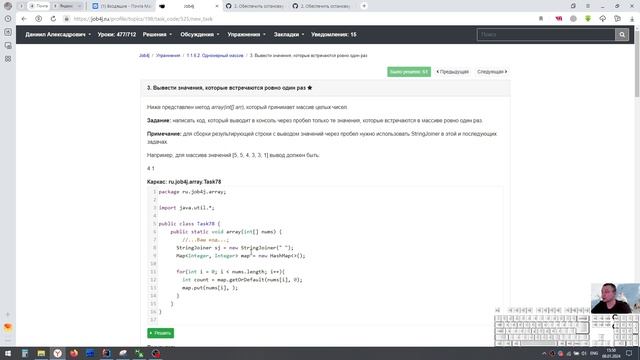
Task: Open the Job4j breadcrumb link
Action: click(144, 56)
